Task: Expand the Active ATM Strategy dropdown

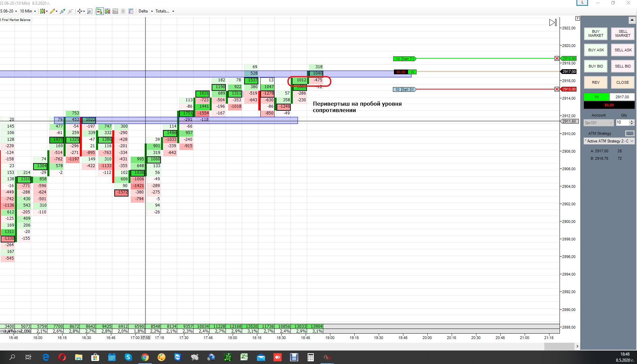Action: click(x=609, y=141)
